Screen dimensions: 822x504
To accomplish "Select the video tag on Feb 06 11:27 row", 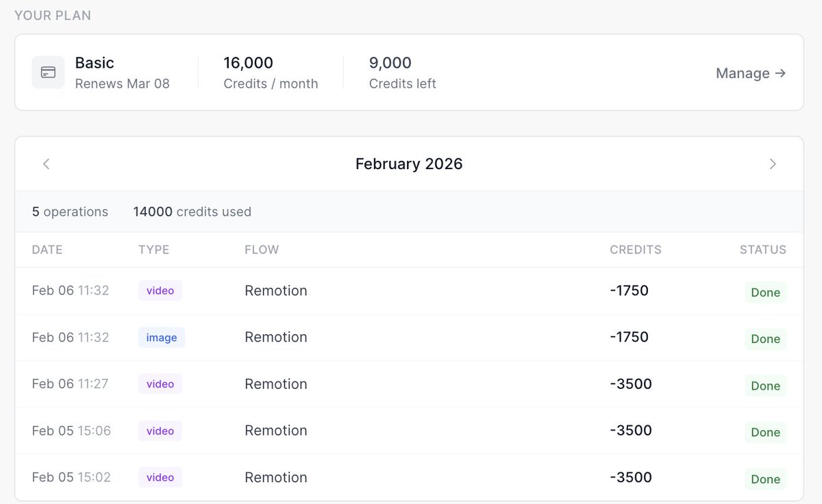I will coord(160,384).
